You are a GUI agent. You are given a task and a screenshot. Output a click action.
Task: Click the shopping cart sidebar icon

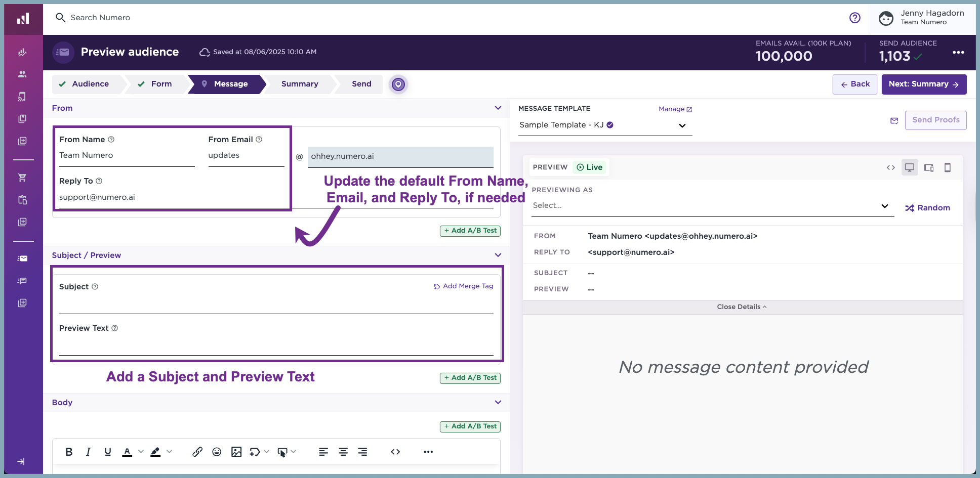[x=22, y=178]
